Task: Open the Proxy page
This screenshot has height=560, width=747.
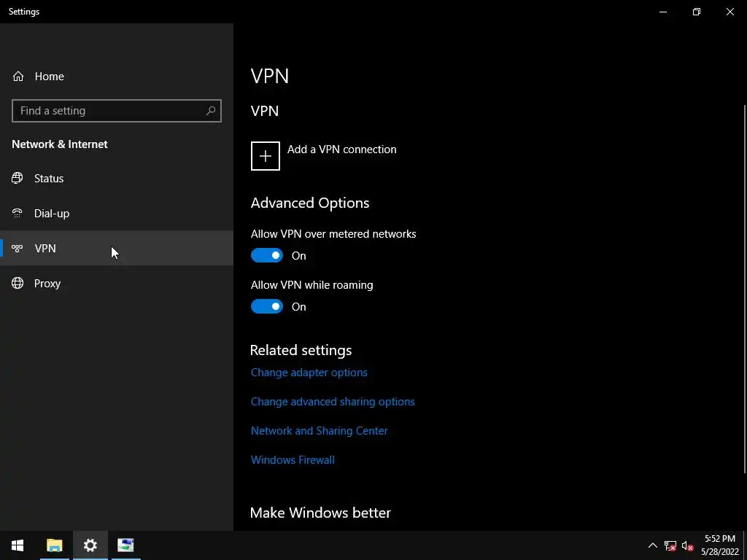Action: [x=117, y=284]
